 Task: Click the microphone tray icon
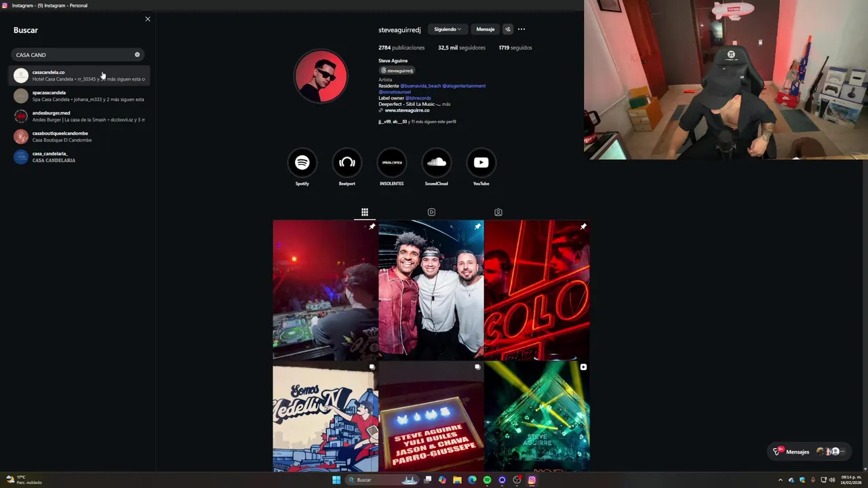(x=813, y=480)
